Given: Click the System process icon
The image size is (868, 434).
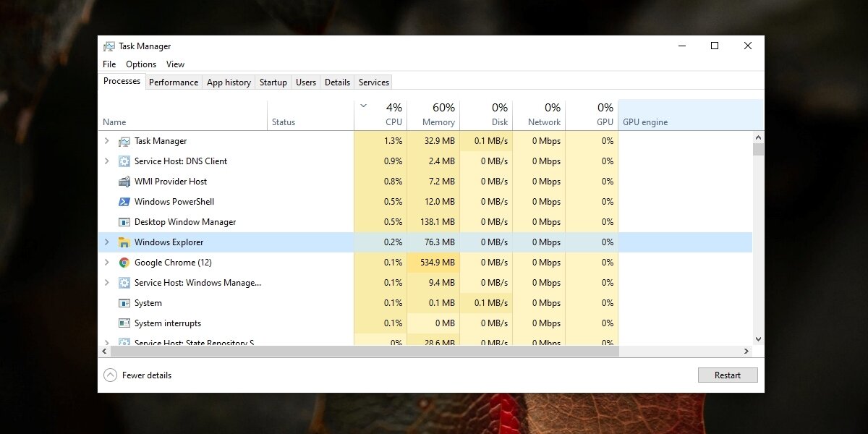Looking at the screenshot, I should pos(124,302).
